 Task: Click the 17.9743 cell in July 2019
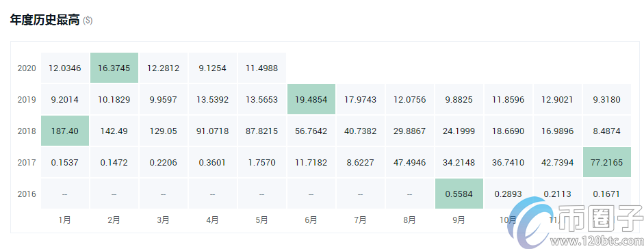click(360, 99)
